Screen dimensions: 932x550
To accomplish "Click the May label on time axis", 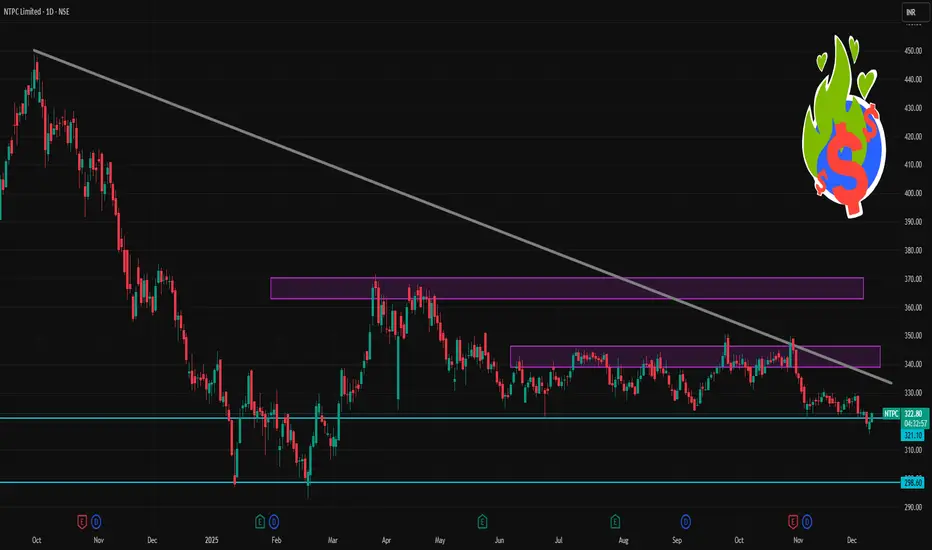I will coord(440,540).
